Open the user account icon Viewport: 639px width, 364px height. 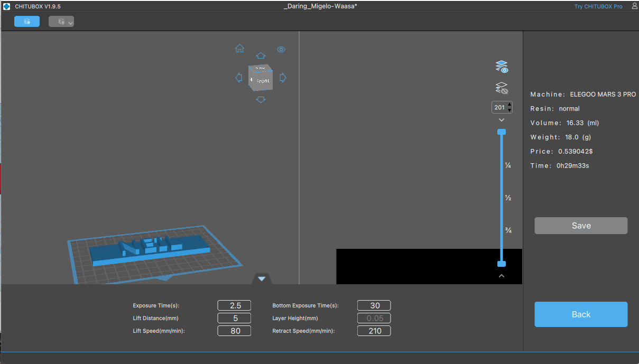(634, 6)
